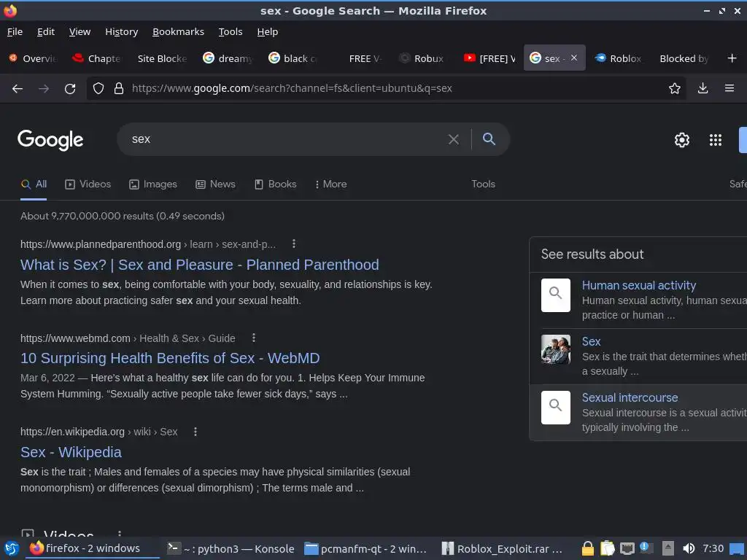Open the Google apps grid

pos(716,140)
